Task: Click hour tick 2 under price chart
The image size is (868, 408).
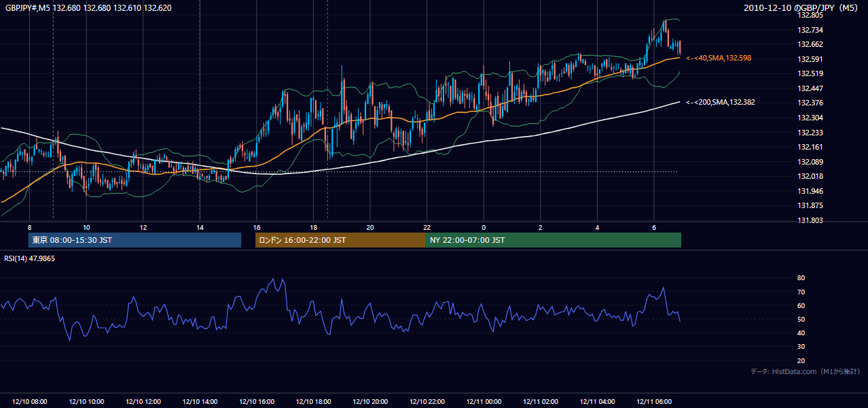Action: (x=541, y=227)
